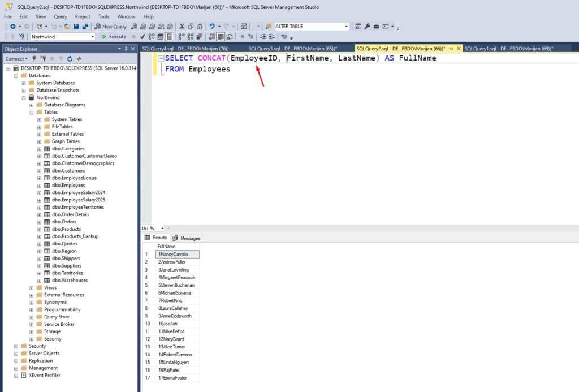Select dbo.Products_Backup table
The image size is (579, 392).
(75, 236)
